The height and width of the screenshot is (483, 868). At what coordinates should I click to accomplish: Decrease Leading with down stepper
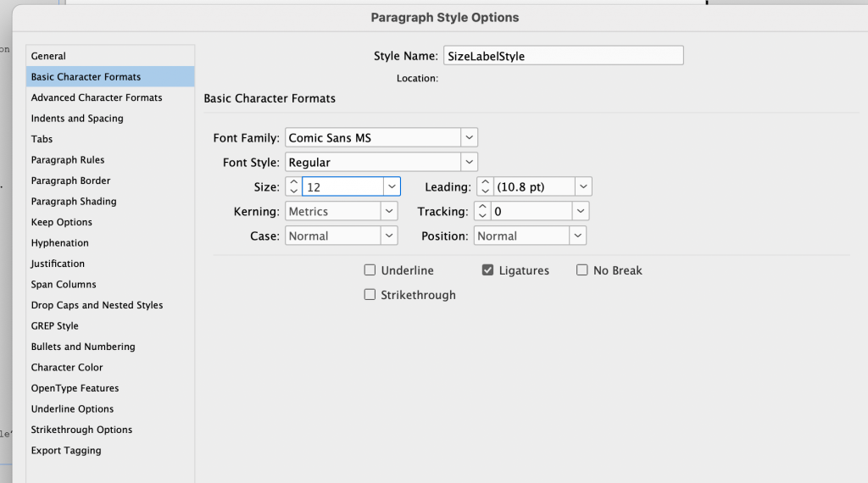[485, 192]
